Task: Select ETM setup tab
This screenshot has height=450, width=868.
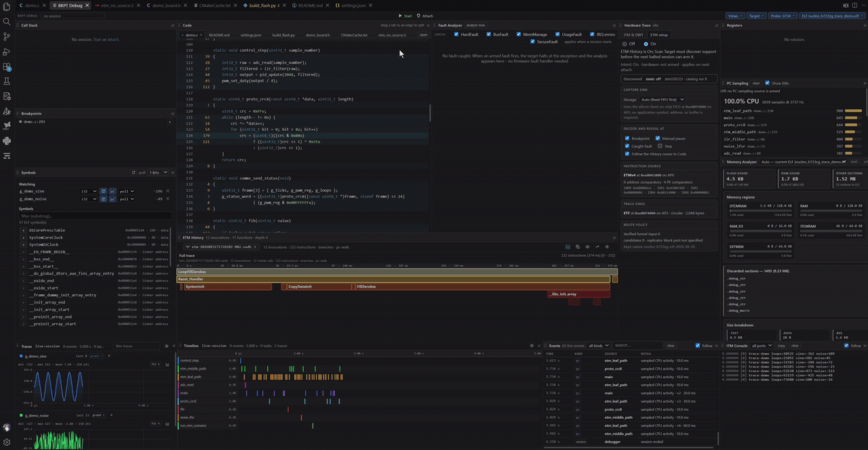Action: (659, 35)
